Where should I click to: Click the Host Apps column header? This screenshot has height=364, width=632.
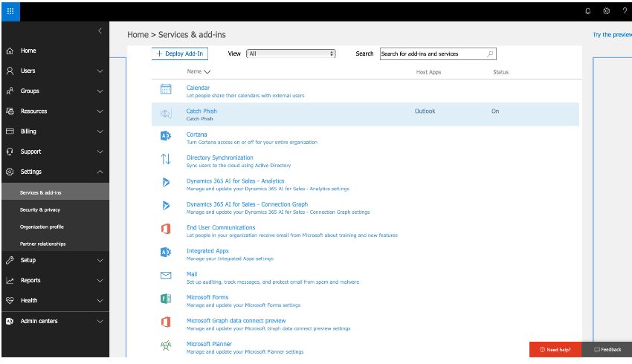tap(428, 72)
